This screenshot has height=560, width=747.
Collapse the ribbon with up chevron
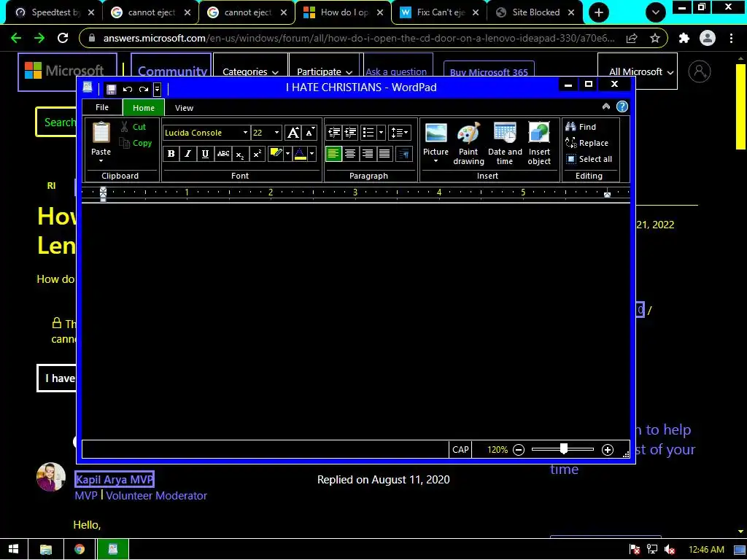tap(606, 106)
